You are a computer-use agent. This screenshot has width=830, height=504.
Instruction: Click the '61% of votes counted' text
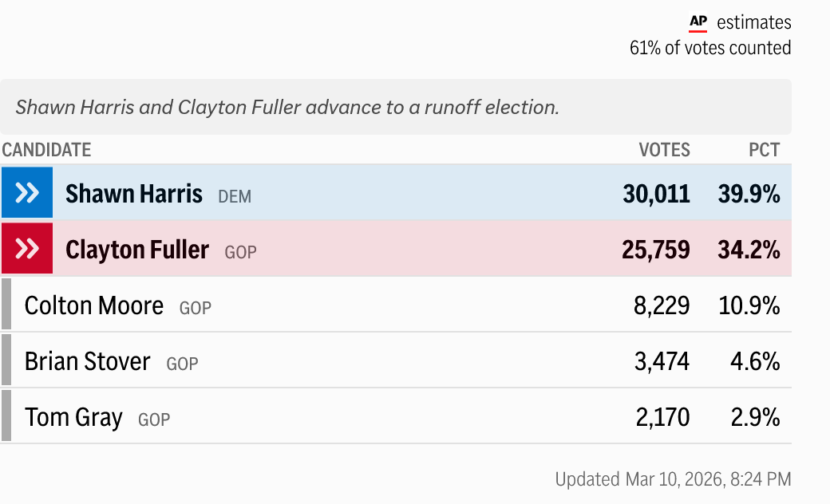[x=710, y=48]
